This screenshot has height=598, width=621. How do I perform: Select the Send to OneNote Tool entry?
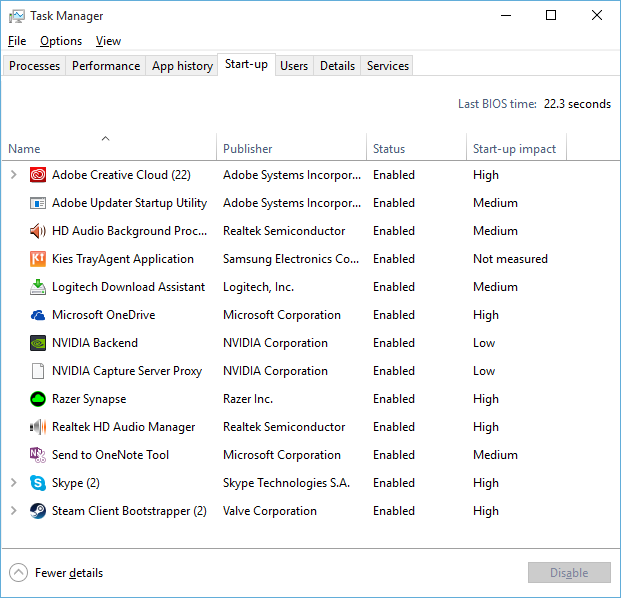coord(110,455)
